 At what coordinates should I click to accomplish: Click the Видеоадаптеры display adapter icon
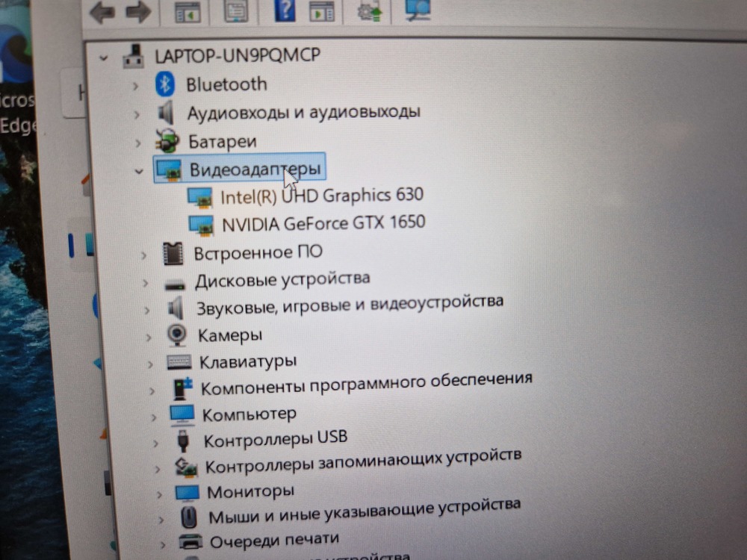pos(169,169)
